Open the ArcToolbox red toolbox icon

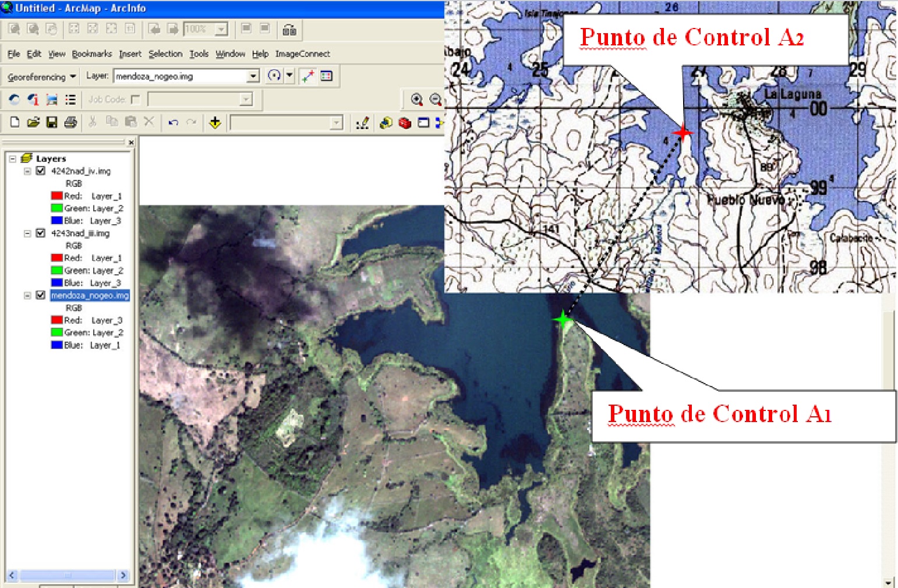point(405,123)
